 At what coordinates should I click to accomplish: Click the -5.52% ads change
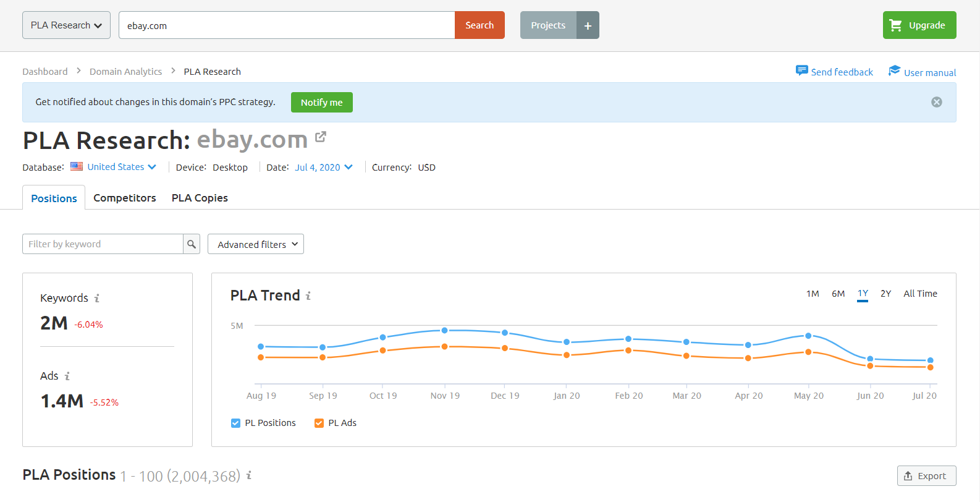point(104,402)
